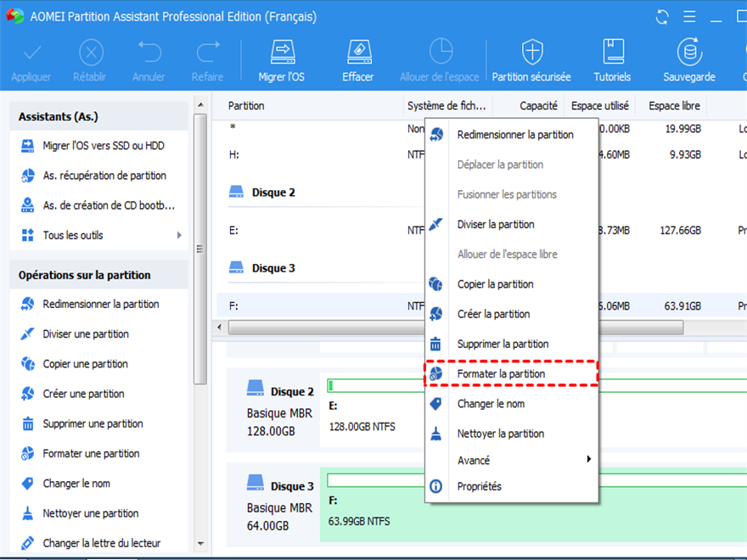
Task: Expand the Avancé submenu in context menu
Action: coord(512,461)
